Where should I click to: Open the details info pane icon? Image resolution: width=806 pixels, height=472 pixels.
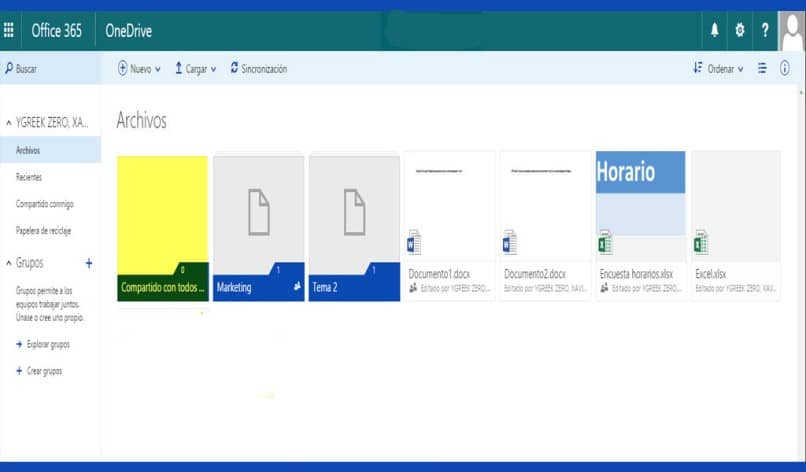784,68
